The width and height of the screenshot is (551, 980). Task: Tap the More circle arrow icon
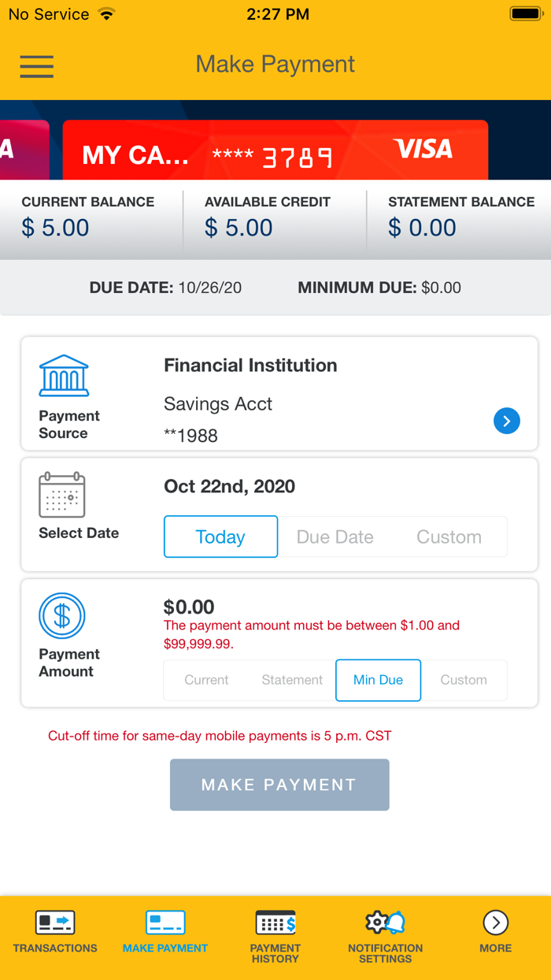[x=496, y=922]
